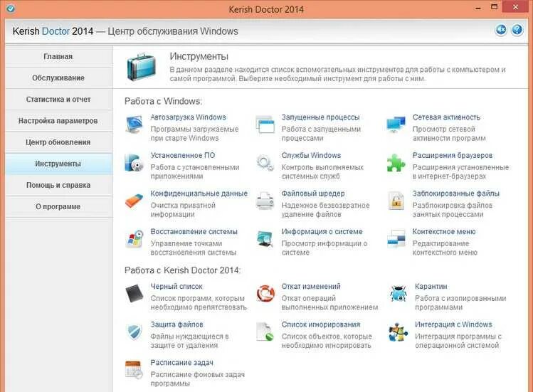The height and width of the screenshot is (392, 533).
Task: Open the Запущенные процессы link
Action: [x=320, y=117]
